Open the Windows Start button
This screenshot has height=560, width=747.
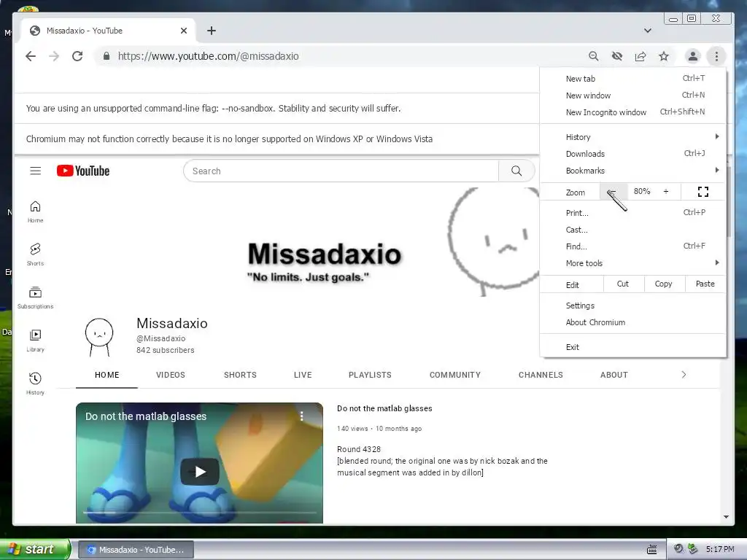click(x=34, y=549)
